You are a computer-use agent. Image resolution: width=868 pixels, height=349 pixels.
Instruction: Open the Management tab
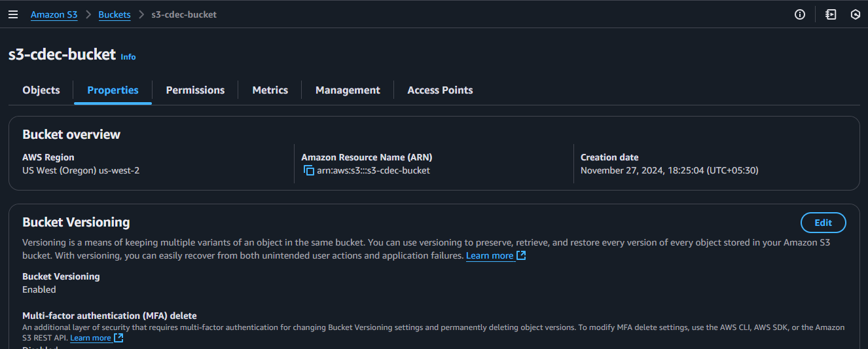[x=348, y=90]
